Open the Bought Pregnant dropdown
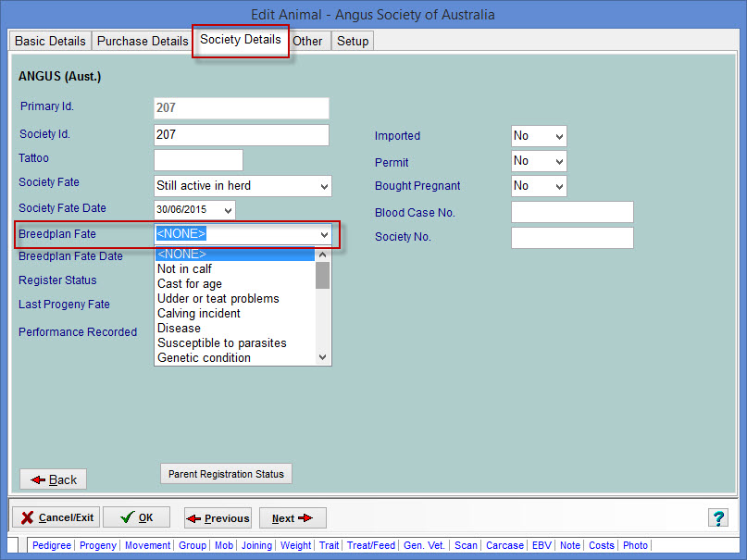Viewport: 747px width, 560px height. point(539,186)
